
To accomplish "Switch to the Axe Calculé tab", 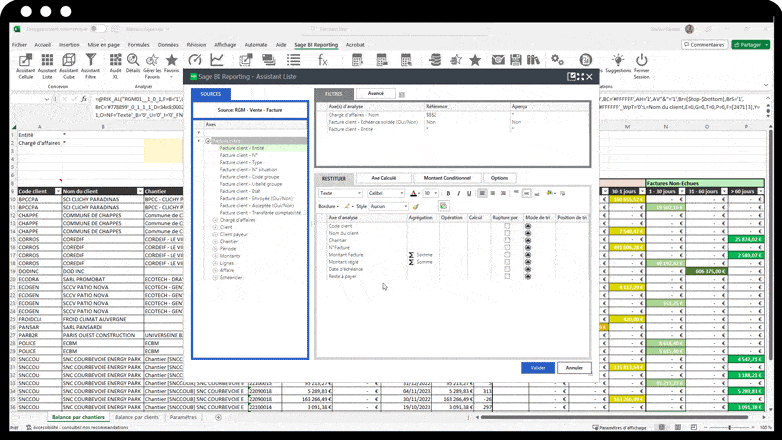I will pyautogui.click(x=384, y=178).
